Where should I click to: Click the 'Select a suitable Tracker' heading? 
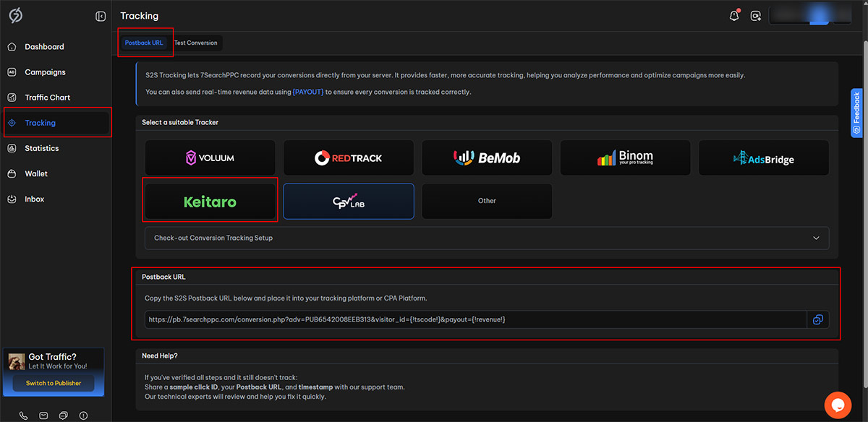click(x=180, y=122)
